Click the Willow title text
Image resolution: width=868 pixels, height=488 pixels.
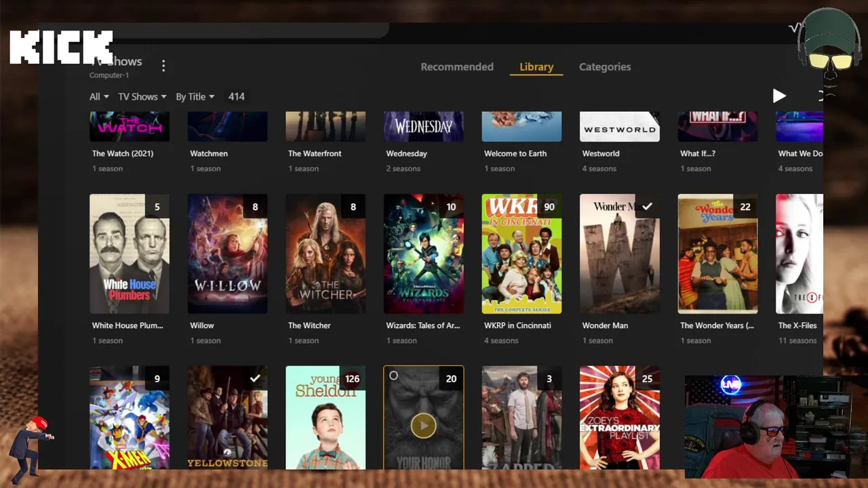click(202, 326)
